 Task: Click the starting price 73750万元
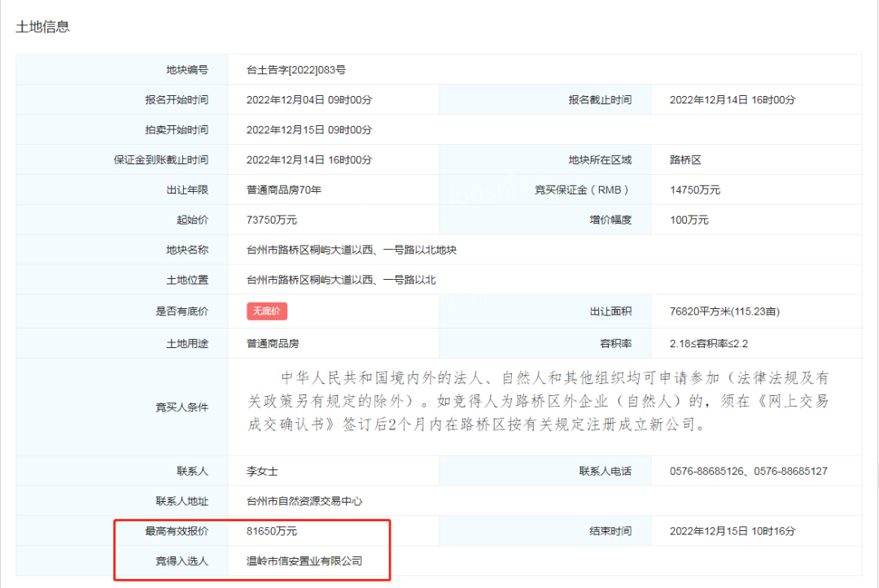pyautogui.click(x=272, y=220)
